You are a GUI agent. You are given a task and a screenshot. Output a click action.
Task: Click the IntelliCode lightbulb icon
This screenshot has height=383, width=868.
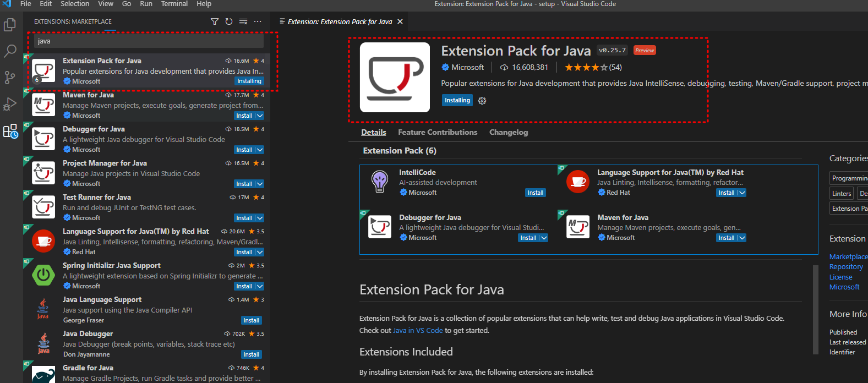[380, 182]
